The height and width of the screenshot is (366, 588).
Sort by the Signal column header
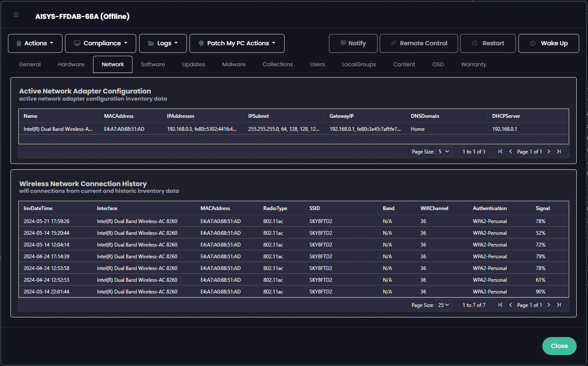(x=543, y=208)
